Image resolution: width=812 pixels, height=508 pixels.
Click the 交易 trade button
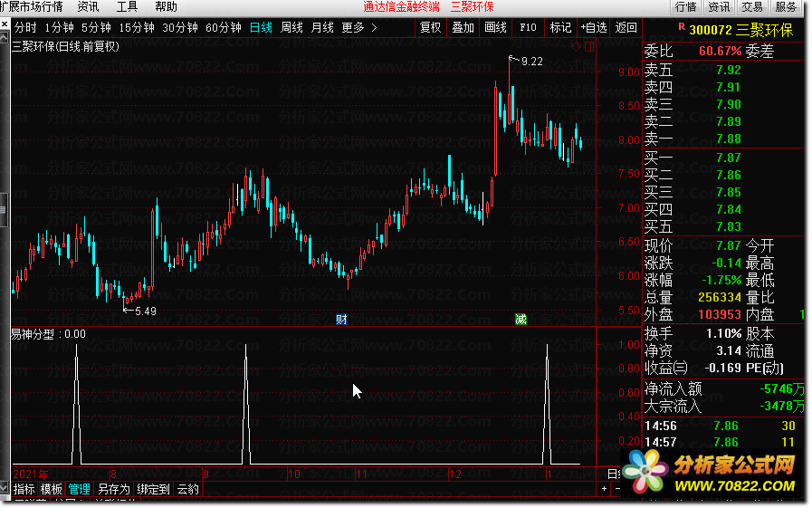click(x=752, y=6)
